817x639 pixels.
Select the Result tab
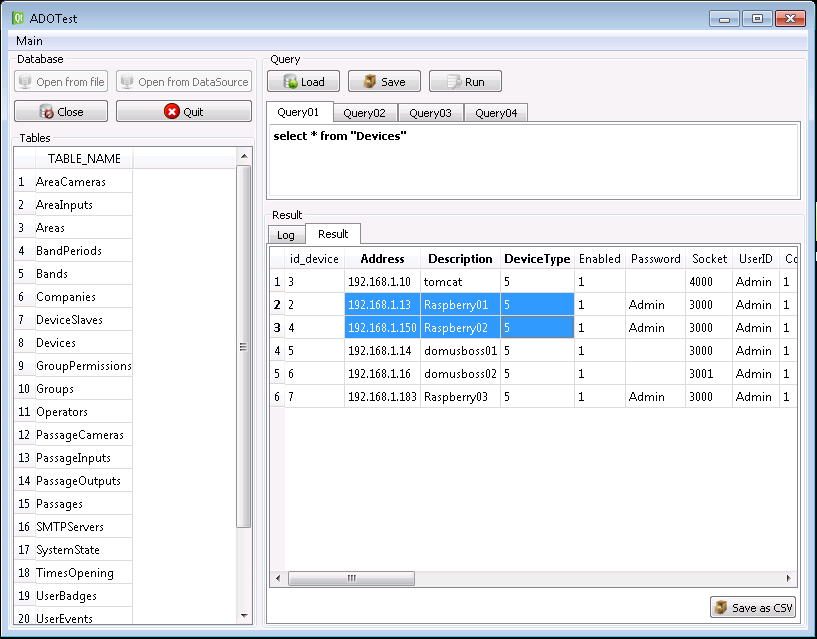[333, 234]
